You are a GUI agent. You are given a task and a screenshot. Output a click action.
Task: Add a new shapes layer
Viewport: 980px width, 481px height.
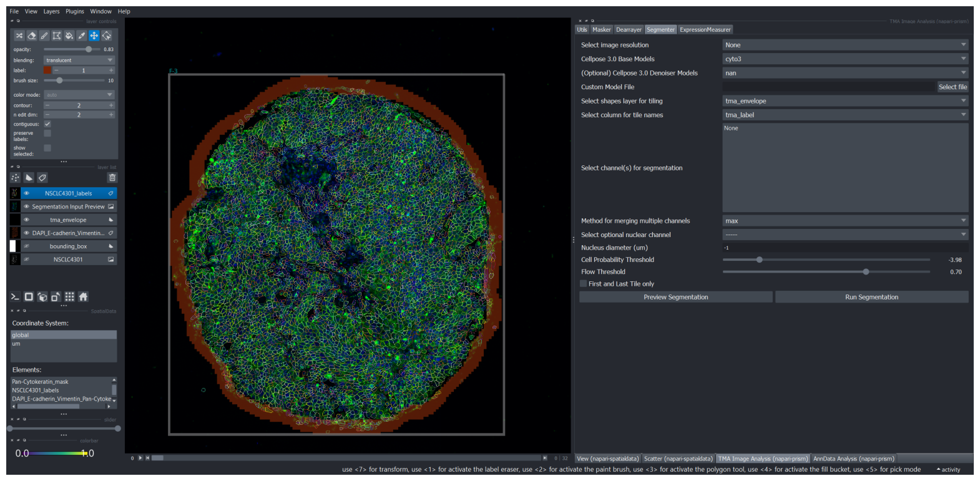click(29, 178)
